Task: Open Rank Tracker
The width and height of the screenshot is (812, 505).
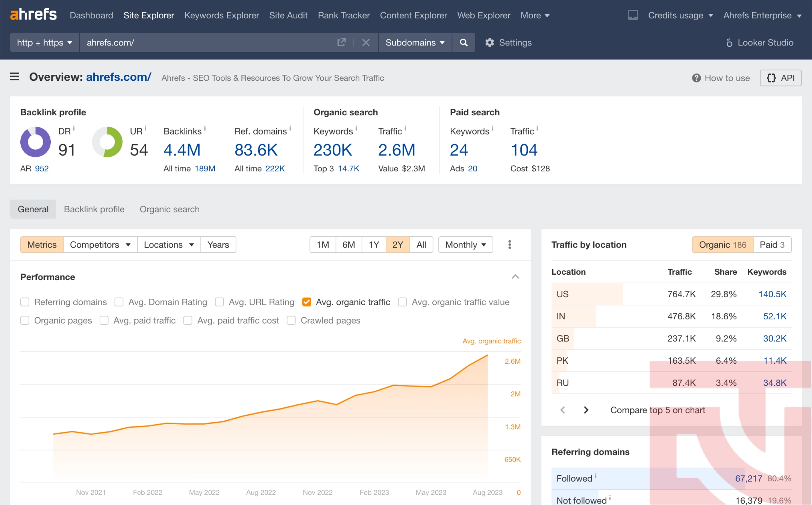Action: [x=344, y=15]
